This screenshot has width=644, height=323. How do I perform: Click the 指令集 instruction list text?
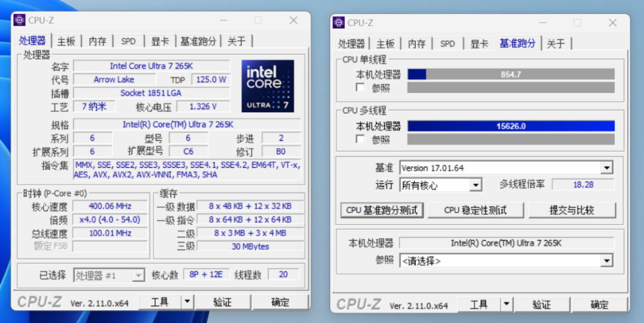click(x=187, y=170)
